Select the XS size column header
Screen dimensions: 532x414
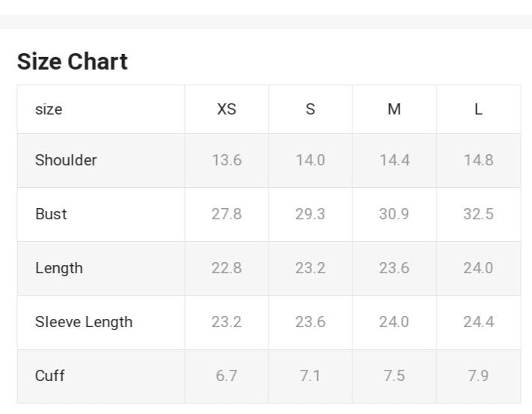(227, 109)
